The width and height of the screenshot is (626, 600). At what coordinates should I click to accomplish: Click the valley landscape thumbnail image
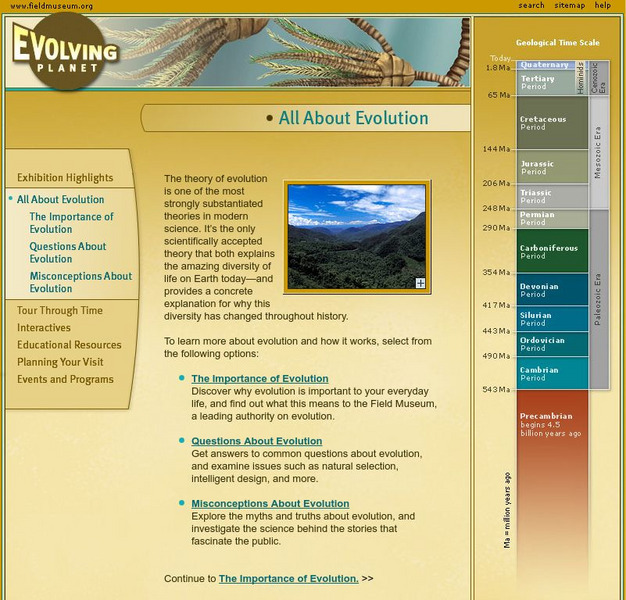[357, 237]
